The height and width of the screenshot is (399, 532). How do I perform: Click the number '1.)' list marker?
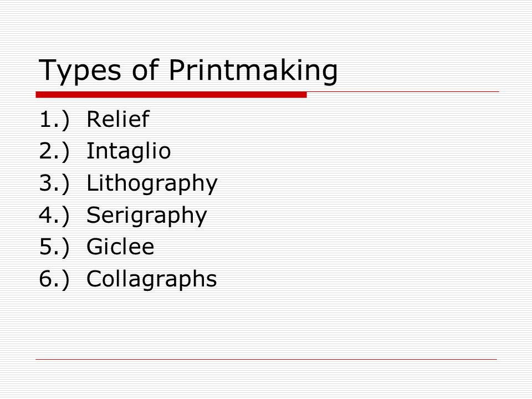(x=54, y=120)
